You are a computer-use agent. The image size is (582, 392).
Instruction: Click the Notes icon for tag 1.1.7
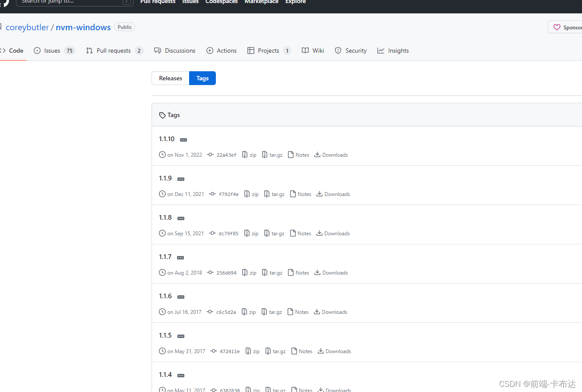point(291,272)
